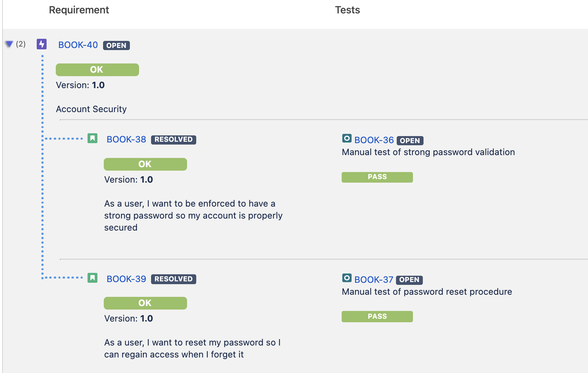Image resolution: width=588 pixels, height=373 pixels.
Task: Open the BOOK-36 test link
Action: tap(374, 140)
